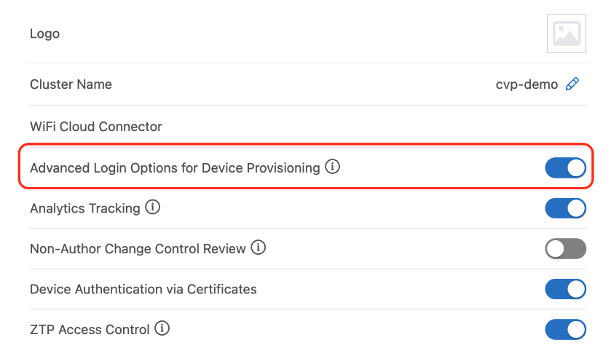Viewport: 611px width, 364px height.
Task: Click the Cluster Name edit pencil icon
Action: pyautogui.click(x=572, y=84)
